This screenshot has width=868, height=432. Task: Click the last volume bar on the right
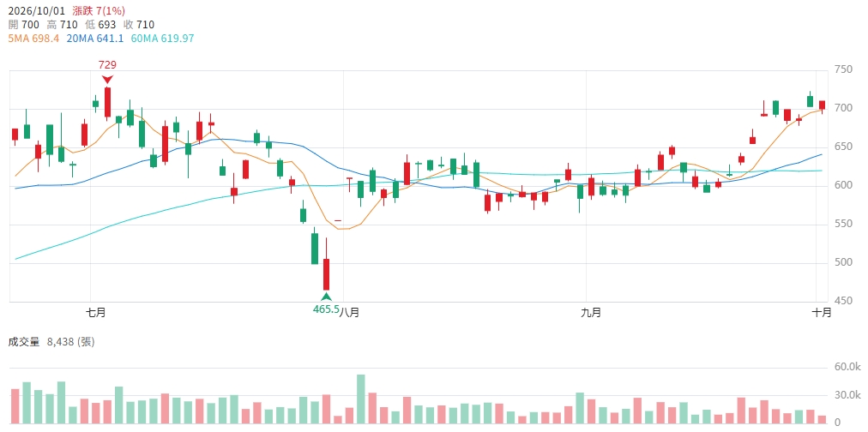(x=822, y=420)
